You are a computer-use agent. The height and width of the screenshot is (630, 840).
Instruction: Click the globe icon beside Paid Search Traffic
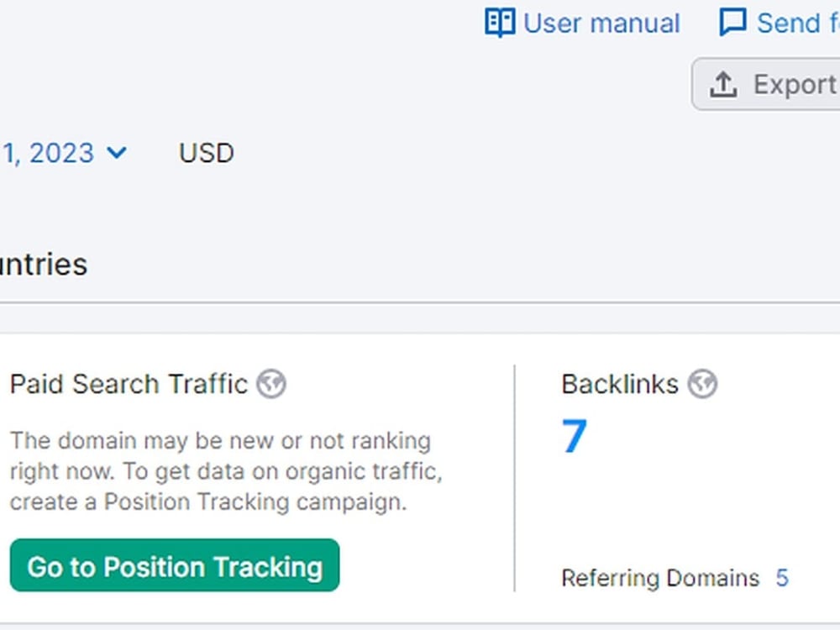pos(271,384)
